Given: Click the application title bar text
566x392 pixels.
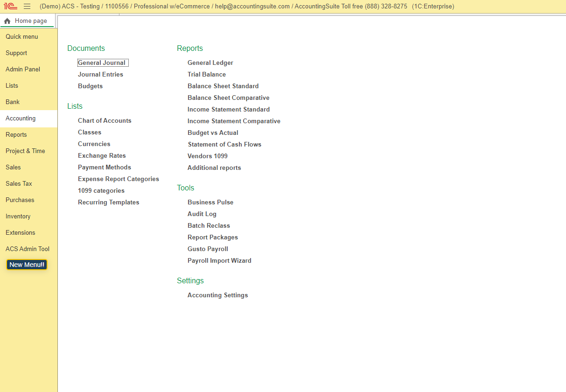Looking at the screenshot, I should [x=247, y=7].
